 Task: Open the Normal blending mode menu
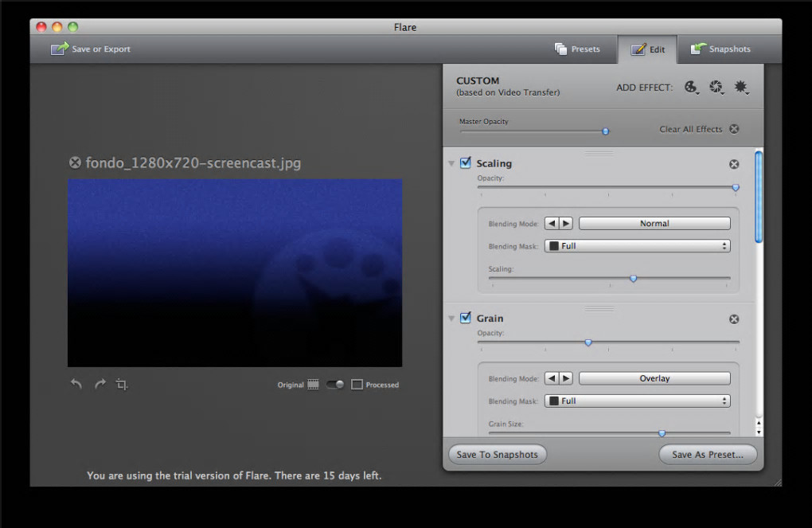[x=654, y=223]
